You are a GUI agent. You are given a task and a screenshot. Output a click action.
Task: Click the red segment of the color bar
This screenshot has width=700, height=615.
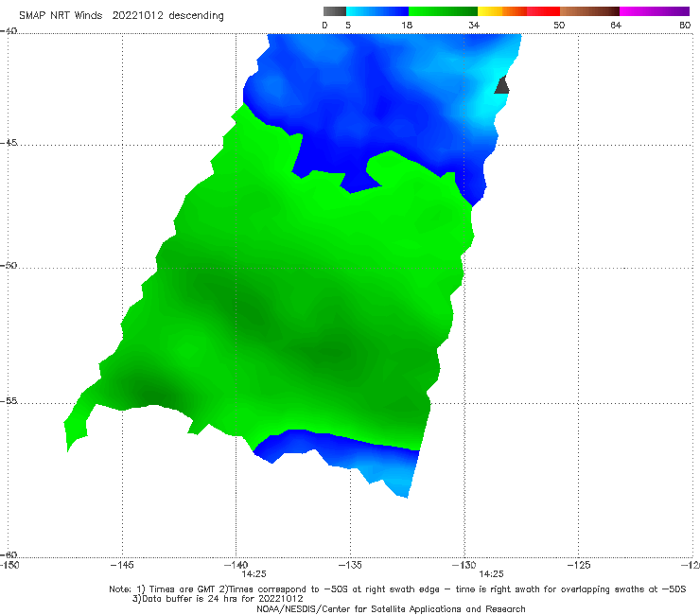(x=543, y=11)
